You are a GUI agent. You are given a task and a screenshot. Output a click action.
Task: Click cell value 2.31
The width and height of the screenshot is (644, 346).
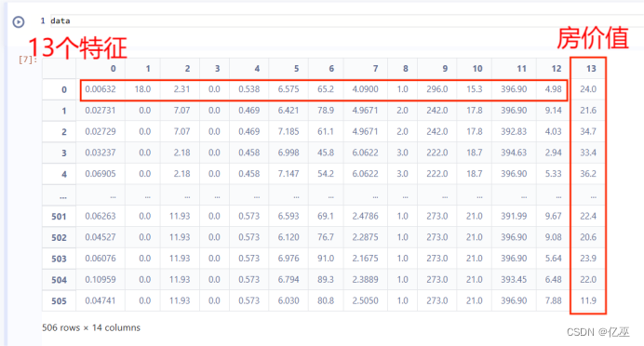tap(181, 89)
